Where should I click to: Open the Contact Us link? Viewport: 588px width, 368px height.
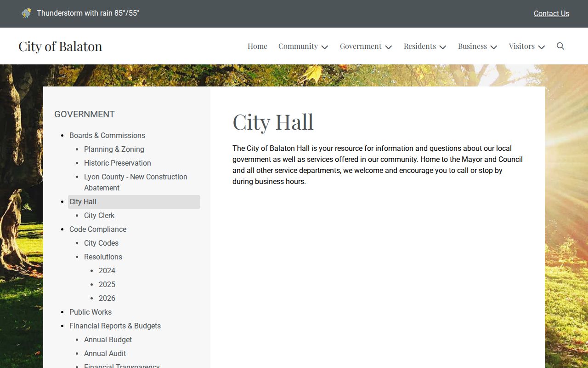(551, 13)
